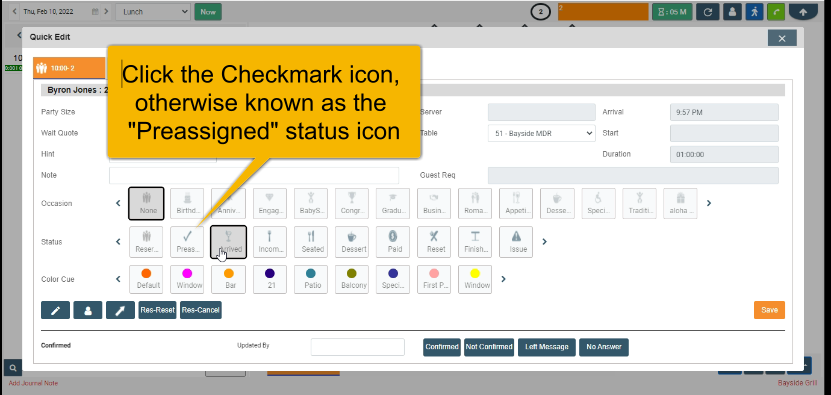The width and height of the screenshot is (831, 395).
Task: Click the Res-Cancel button
Action: click(201, 310)
